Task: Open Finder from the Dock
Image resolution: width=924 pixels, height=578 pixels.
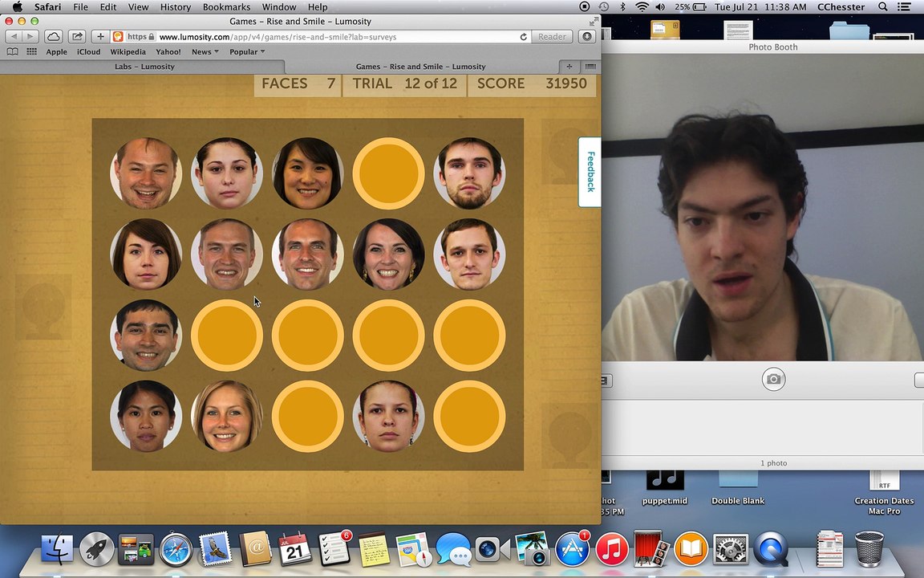Action: pos(57,549)
